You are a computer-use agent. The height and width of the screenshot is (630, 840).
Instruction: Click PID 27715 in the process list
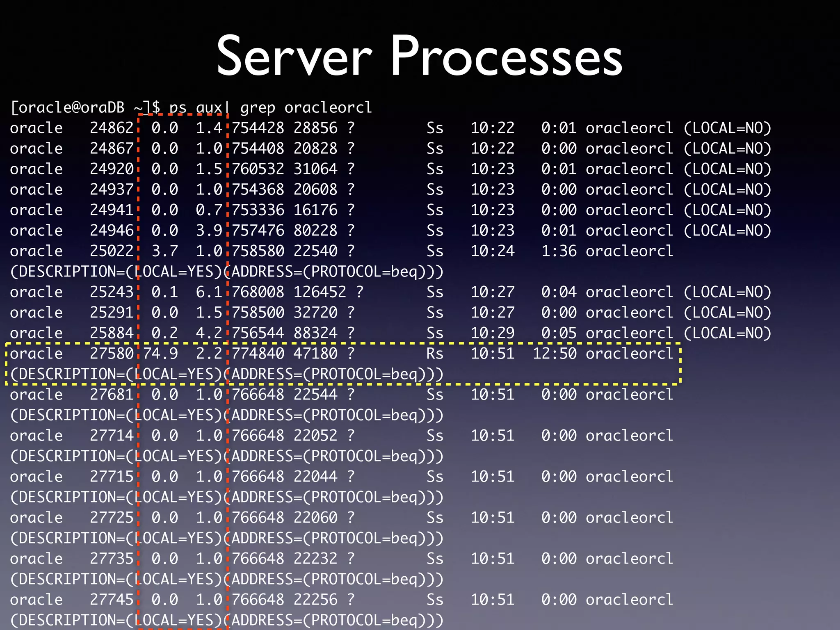(112, 477)
